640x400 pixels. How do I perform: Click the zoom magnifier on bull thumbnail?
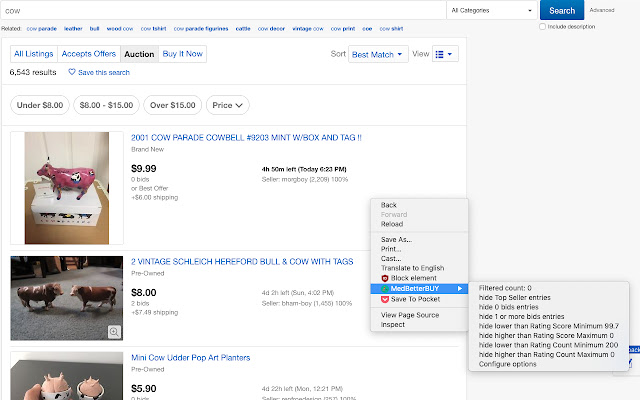coord(114,332)
